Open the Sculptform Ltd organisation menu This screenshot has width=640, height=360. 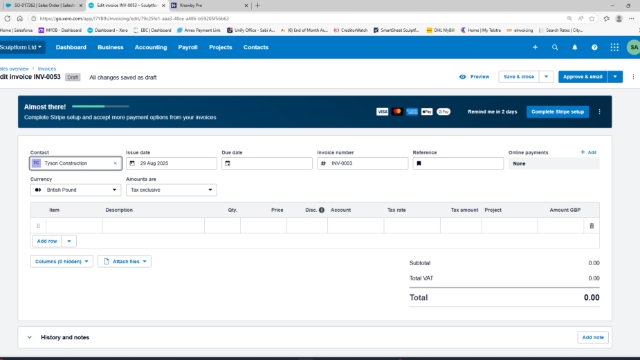[21, 47]
